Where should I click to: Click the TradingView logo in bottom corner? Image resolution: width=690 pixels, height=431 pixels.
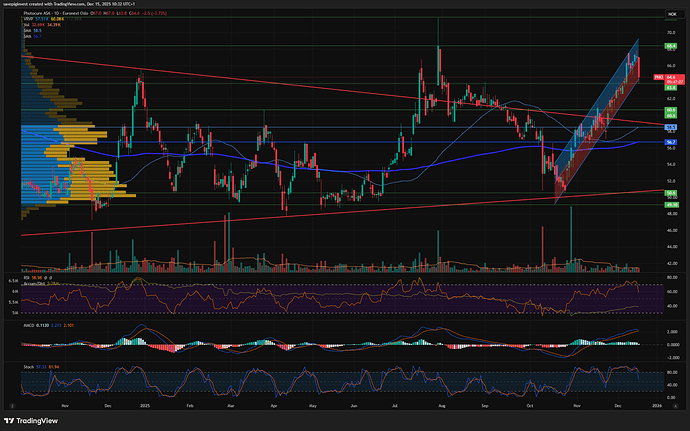pos(39,420)
